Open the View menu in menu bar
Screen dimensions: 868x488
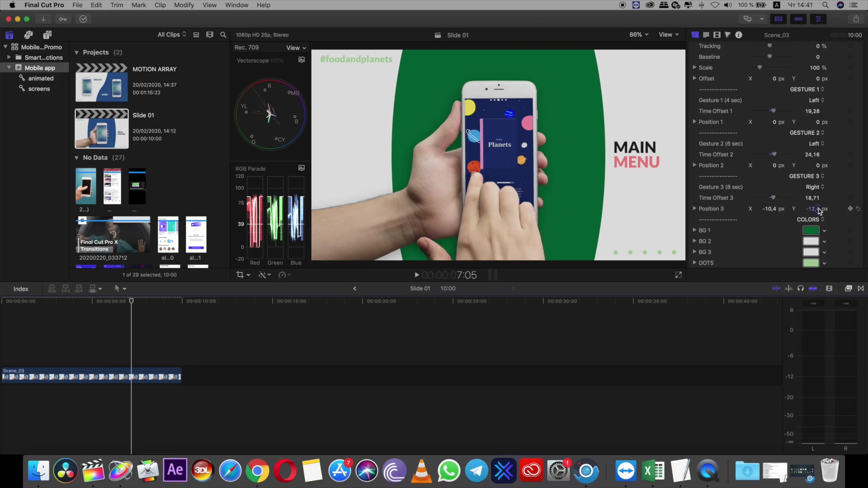209,5
